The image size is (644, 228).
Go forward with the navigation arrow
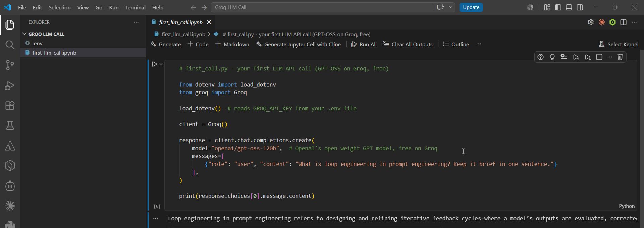point(204,7)
